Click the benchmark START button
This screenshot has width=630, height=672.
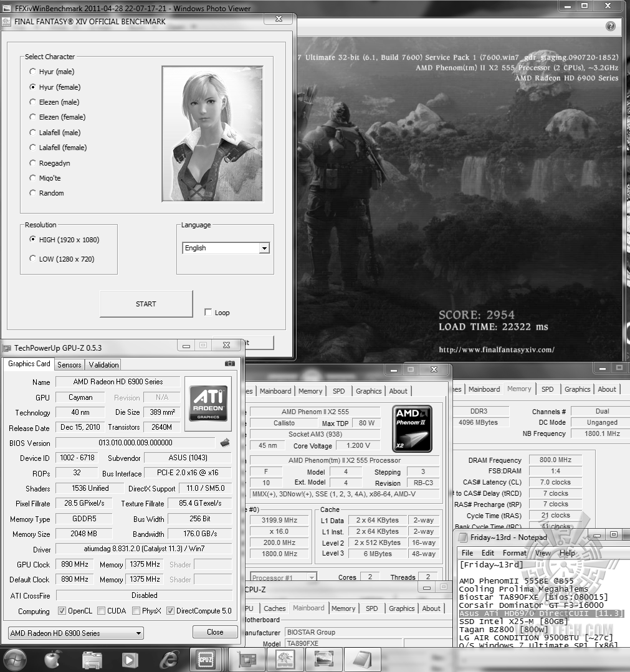146,304
